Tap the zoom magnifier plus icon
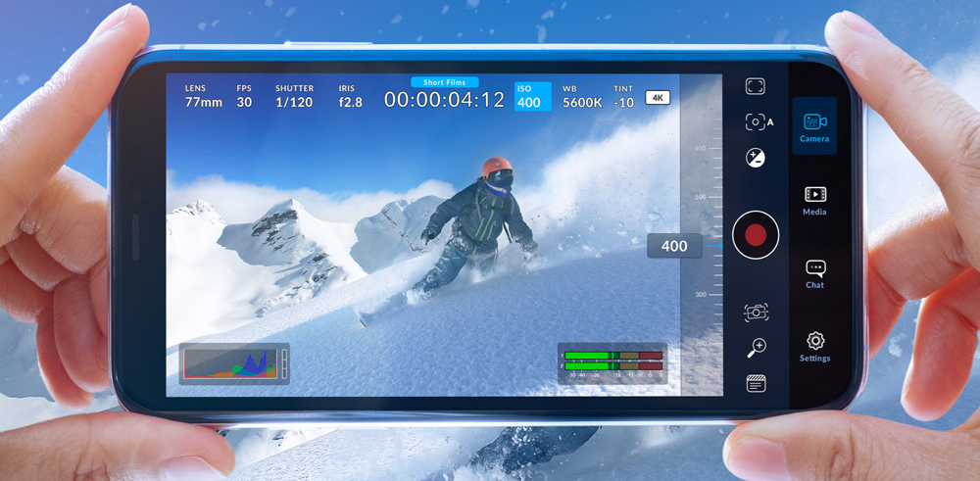 coord(757,348)
